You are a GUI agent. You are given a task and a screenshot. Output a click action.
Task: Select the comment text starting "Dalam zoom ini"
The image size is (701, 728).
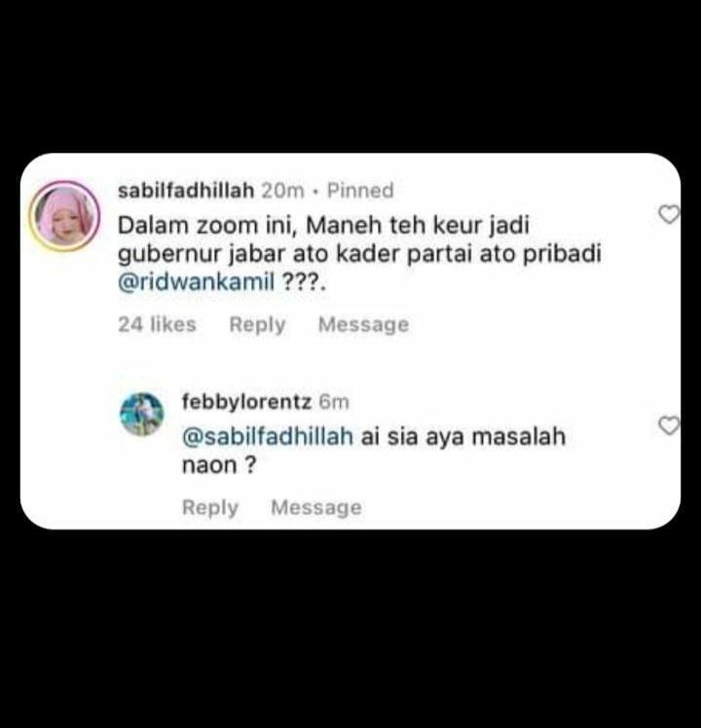coord(359,253)
